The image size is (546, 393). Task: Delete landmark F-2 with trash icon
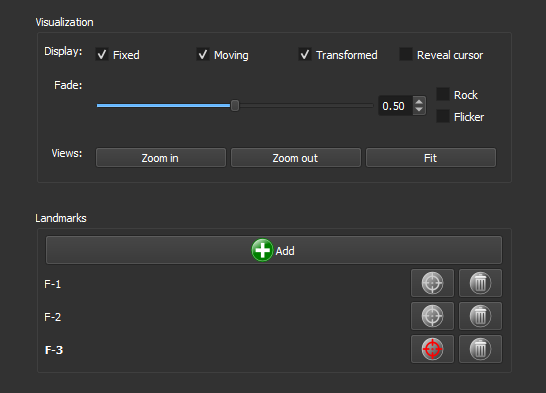point(480,316)
